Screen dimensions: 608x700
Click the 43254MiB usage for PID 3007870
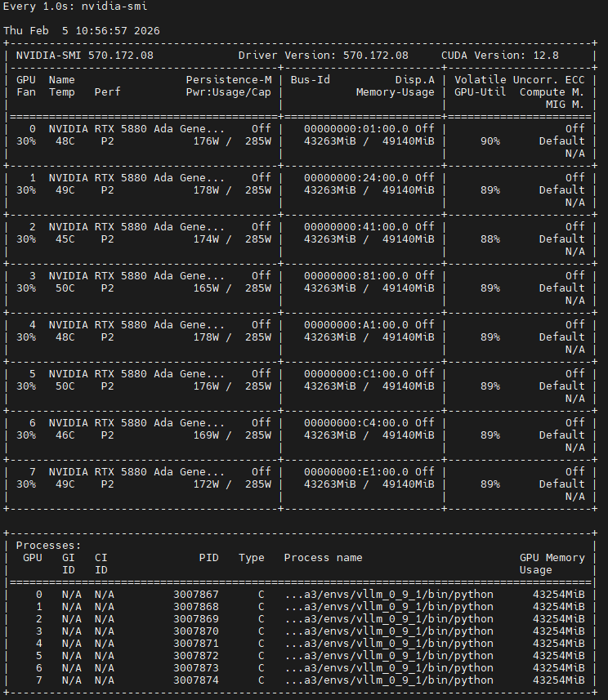point(558,631)
